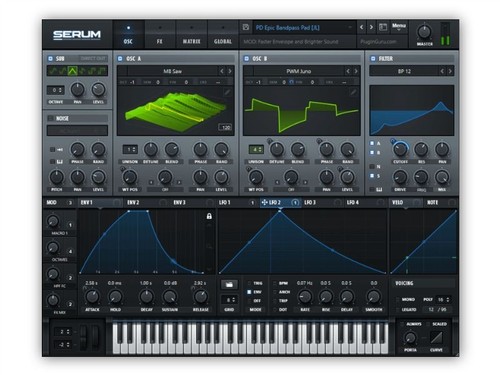Toggle filter routing for sub S
The height and width of the screenshot is (375, 500).
pos(372,176)
